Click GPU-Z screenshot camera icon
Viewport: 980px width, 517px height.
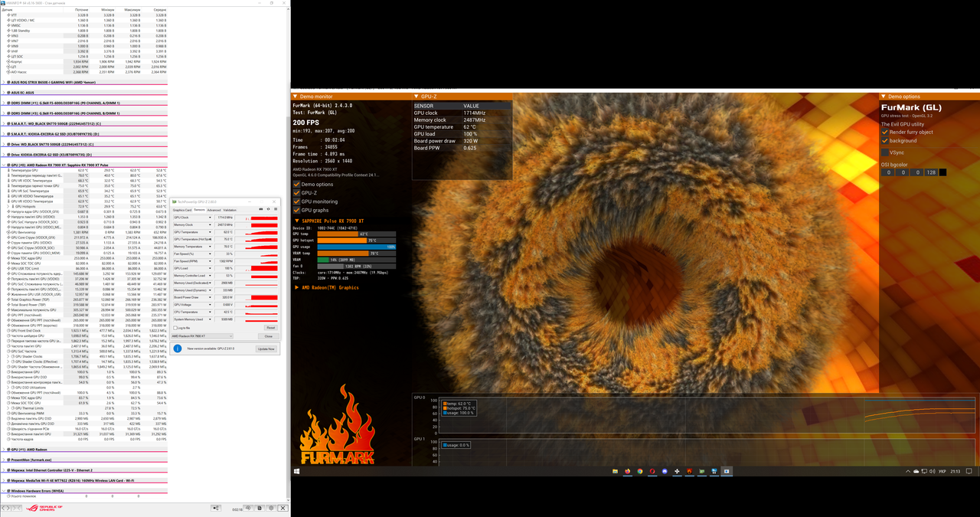(261, 209)
